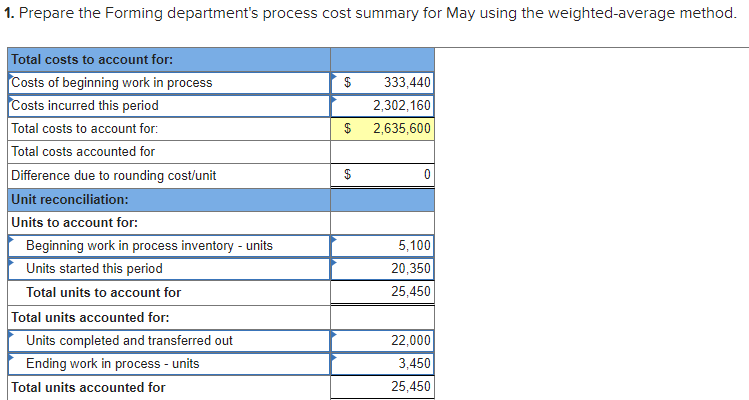
Task: Edit the 22,000 units transferred out field
Action: [383, 340]
